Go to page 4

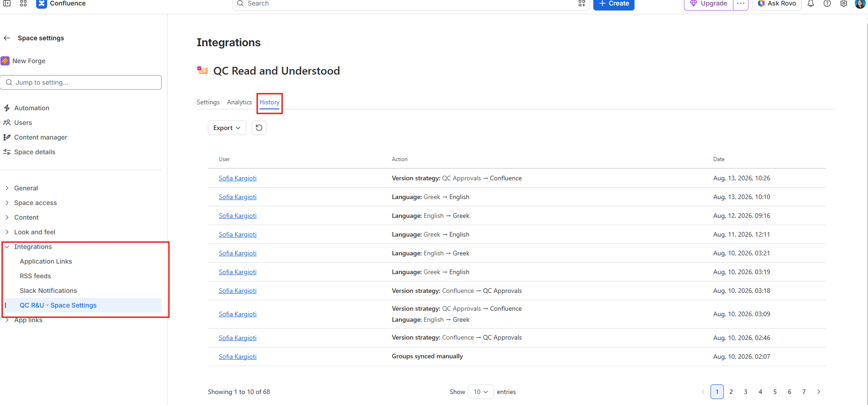coord(760,392)
